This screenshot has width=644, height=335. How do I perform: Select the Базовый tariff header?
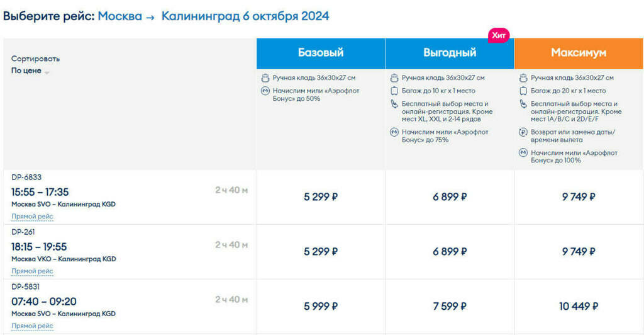pyautogui.click(x=321, y=54)
